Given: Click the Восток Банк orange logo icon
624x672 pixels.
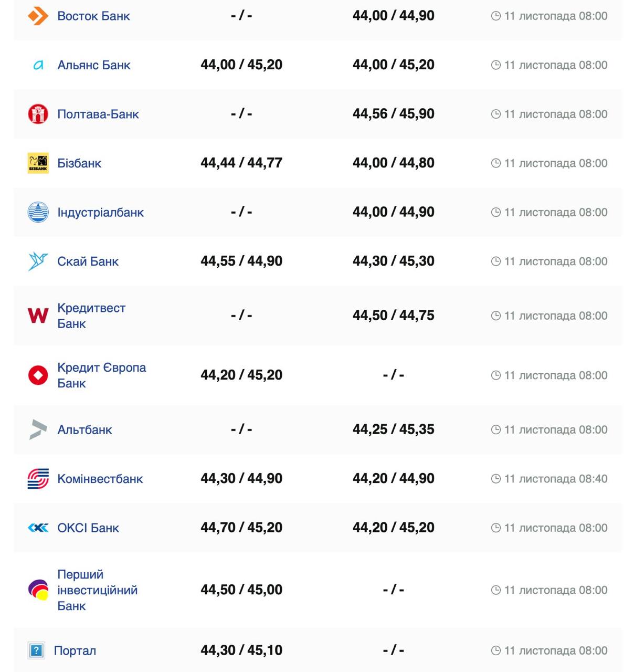Looking at the screenshot, I should (x=38, y=16).
